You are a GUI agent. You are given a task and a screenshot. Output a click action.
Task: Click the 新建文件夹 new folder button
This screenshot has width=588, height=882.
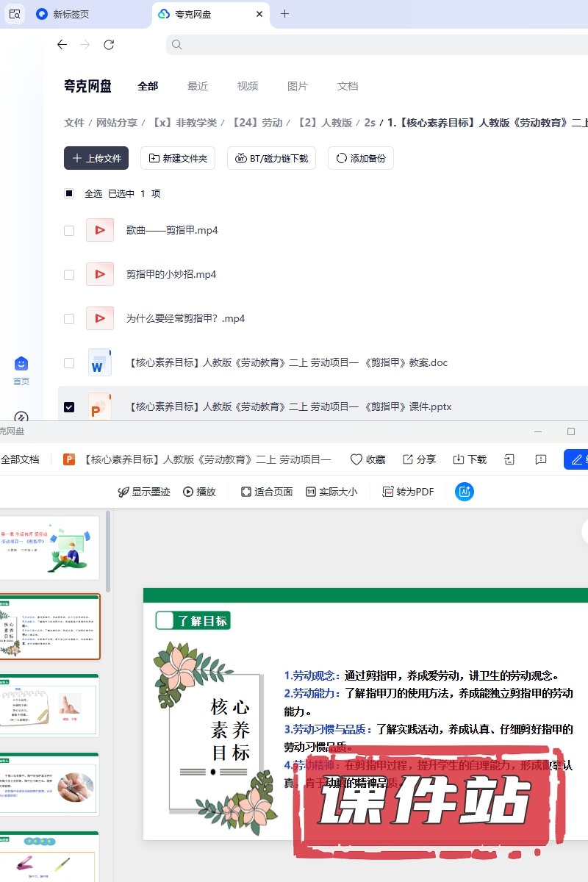178,158
